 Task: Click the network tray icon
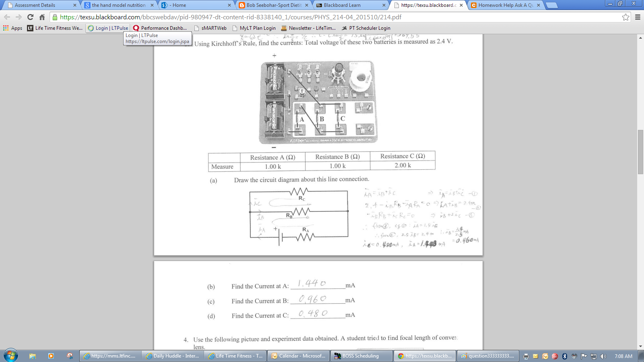[x=594, y=356]
